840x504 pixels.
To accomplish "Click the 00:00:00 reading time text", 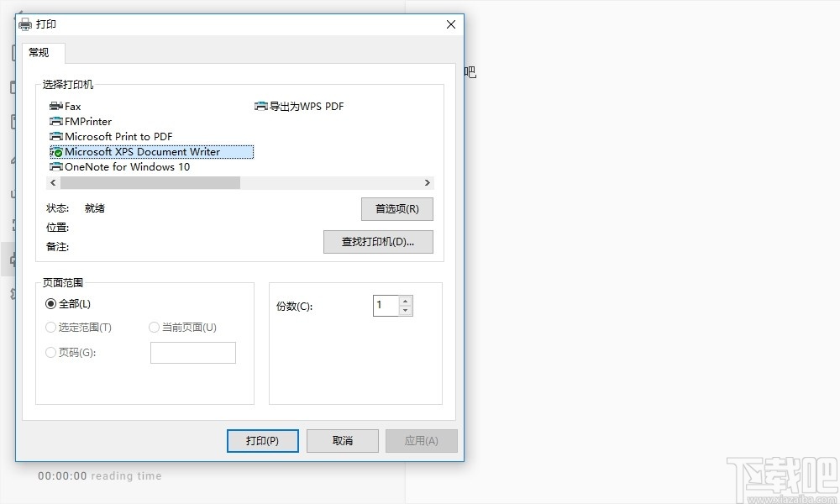I will [100, 475].
